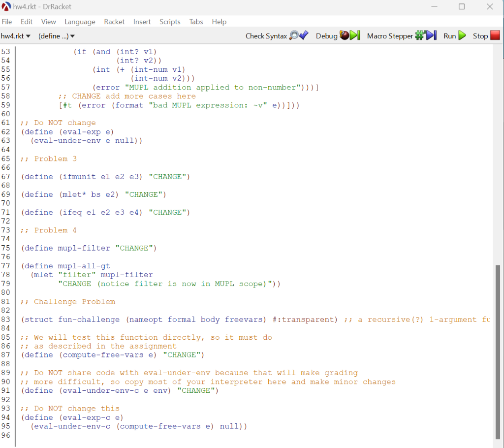504x448 pixels.
Task: Click "eval-under-env-c" on line 91
Action: [x=100, y=390]
